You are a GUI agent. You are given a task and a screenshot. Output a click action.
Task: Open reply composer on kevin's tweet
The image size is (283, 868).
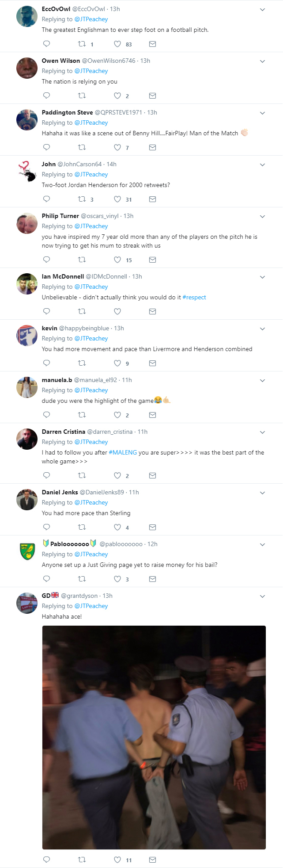[46, 363]
